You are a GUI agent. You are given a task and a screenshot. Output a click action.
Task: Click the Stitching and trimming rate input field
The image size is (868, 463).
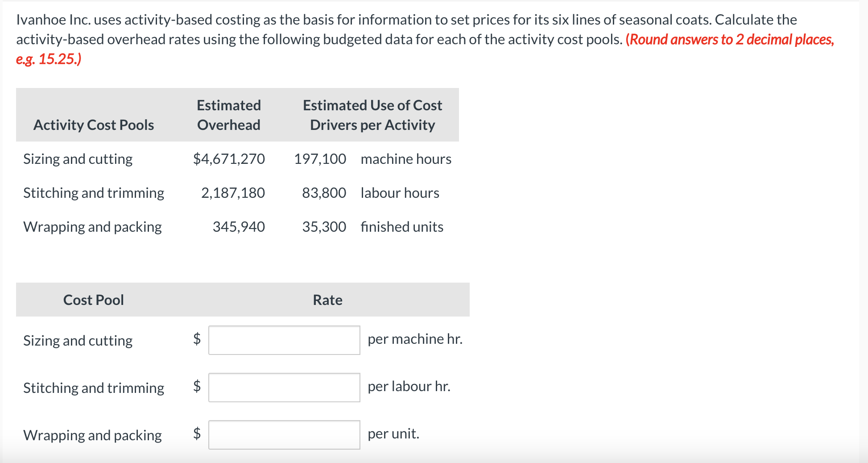pyautogui.click(x=284, y=388)
